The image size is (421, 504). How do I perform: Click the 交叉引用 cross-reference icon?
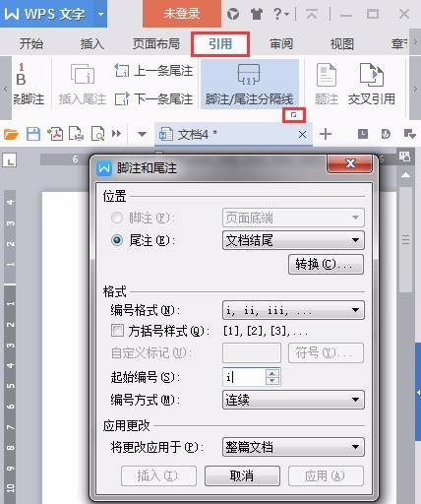pyautogui.click(x=371, y=75)
